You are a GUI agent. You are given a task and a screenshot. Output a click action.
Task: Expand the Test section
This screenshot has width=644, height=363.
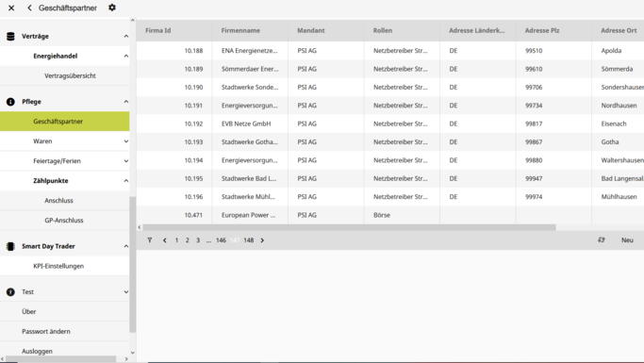point(126,292)
